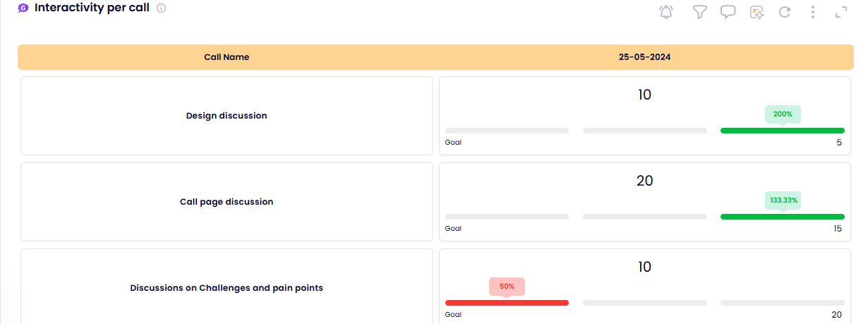Click the AI summary sparkle icon
This screenshot has height=324, width=868.
tap(757, 12)
